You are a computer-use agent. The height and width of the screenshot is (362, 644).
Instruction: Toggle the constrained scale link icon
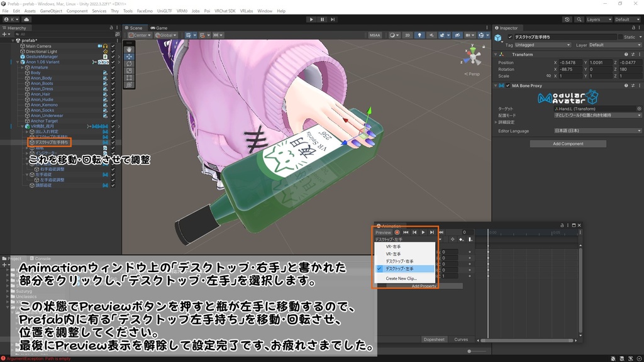pyautogui.click(x=548, y=76)
